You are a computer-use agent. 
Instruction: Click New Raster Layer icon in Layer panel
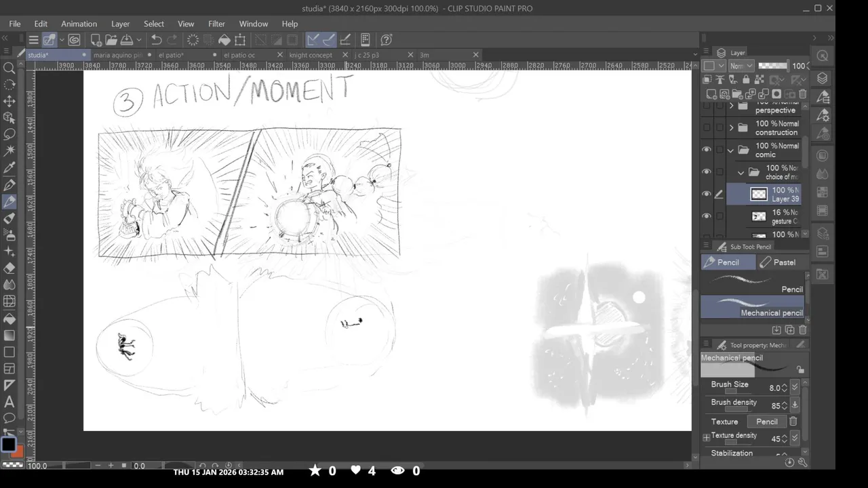[711, 94]
